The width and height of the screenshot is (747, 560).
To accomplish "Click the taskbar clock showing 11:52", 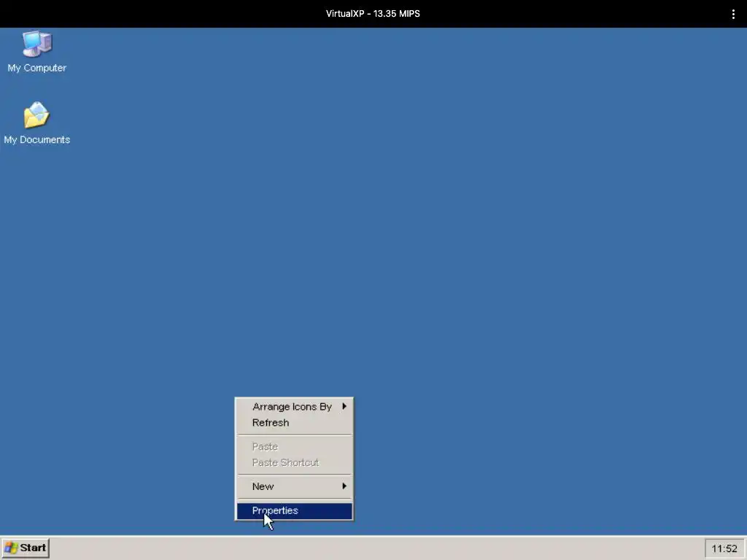I will click(x=724, y=548).
